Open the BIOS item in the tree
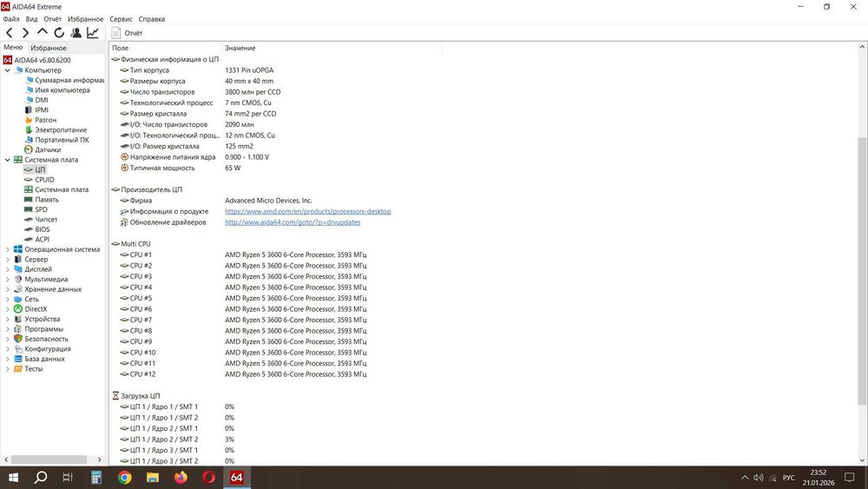The width and height of the screenshot is (868, 489). (x=42, y=229)
